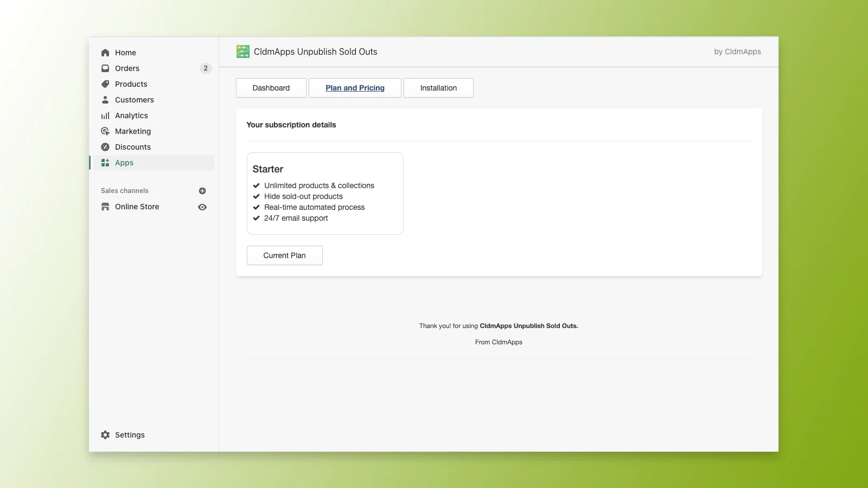868x488 pixels.
Task: Open Settings label in sidebar
Action: click(x=130, y=435)
